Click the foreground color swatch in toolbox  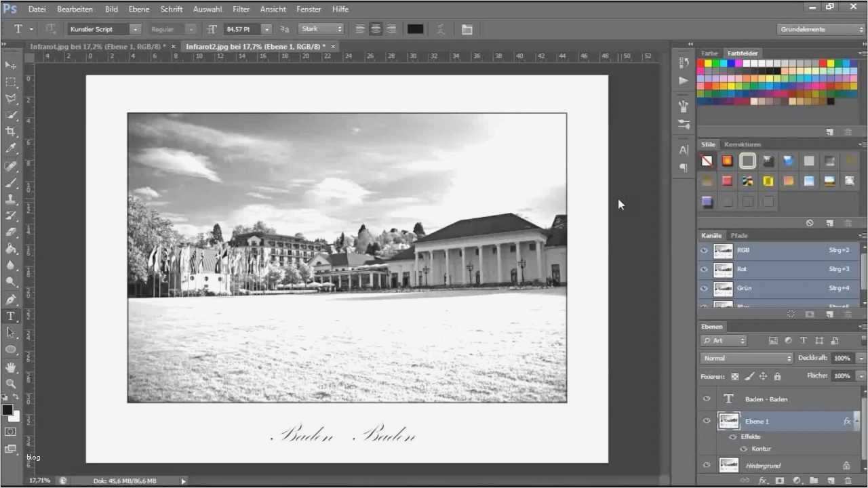[x=7, y=409]
